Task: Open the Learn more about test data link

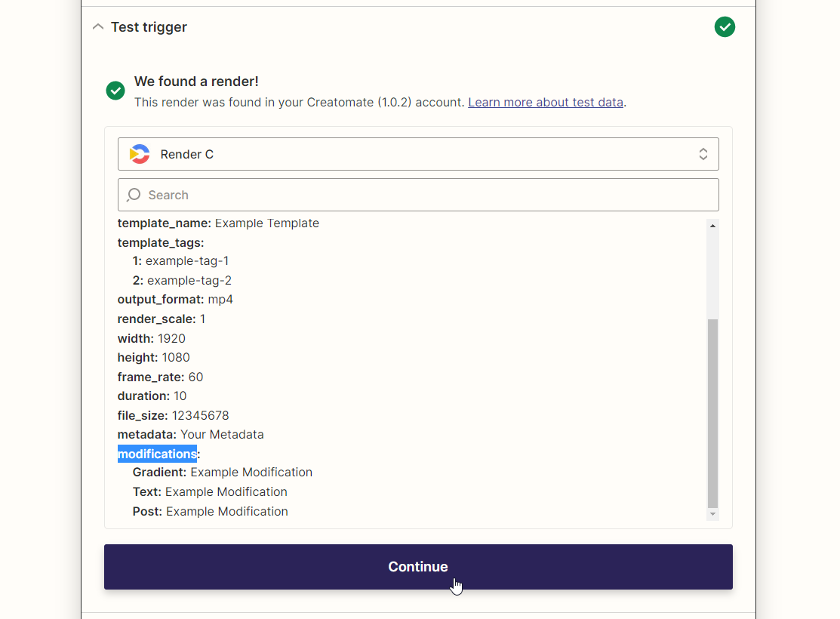Action: pos(546,103)
